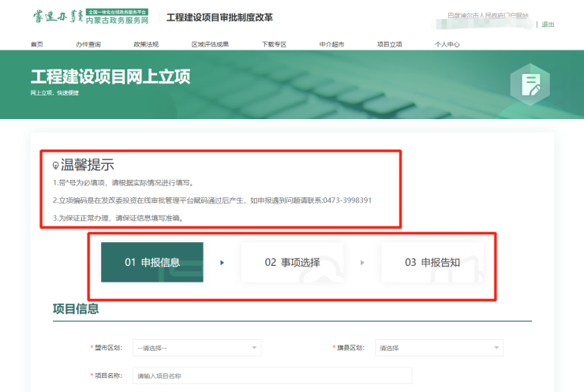Open 项目立项 navigation item
Viewport: 584px width, 392px height.
[389, 44]
